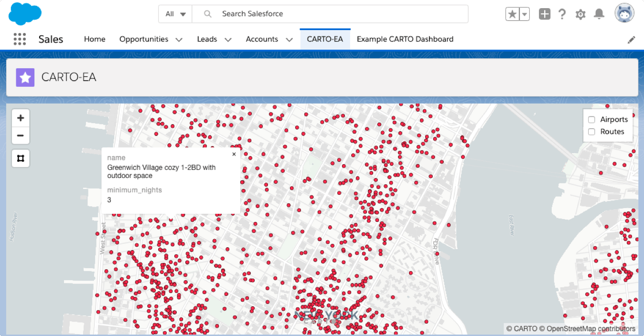Activate the map box-select tool
The image size is (644, 336).
[21, 158]
